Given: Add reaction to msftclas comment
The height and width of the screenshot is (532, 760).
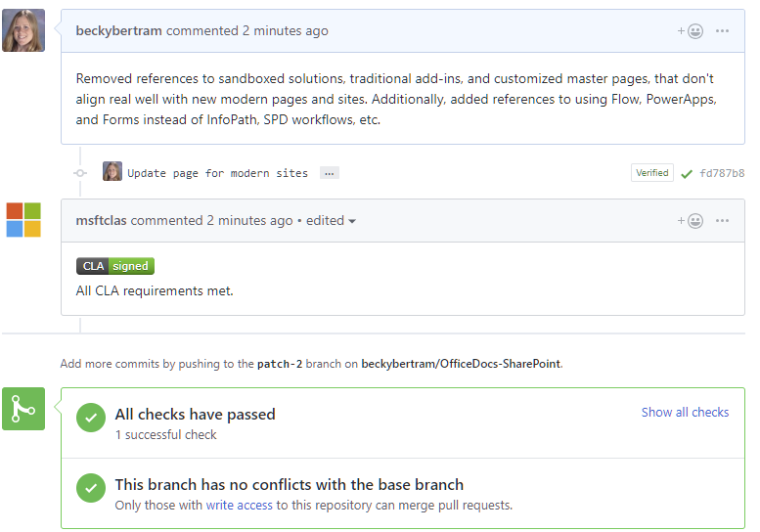Looking at the screenshot, I should [x=691, y=221].
